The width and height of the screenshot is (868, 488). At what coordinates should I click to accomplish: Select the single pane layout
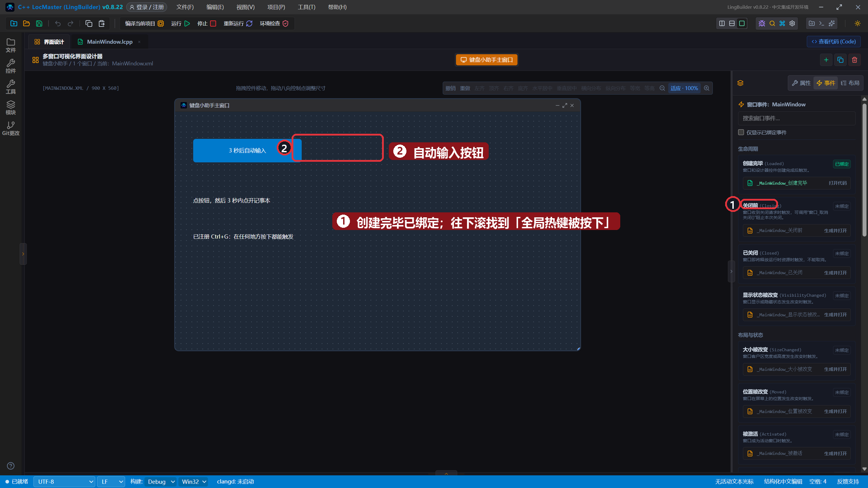[x=742, y=23]
